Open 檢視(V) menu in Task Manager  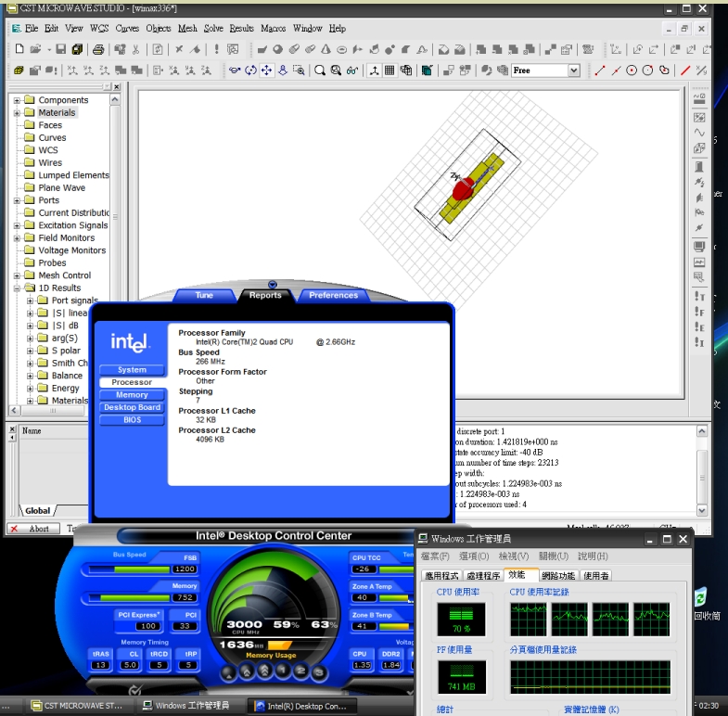pos(514,556)
